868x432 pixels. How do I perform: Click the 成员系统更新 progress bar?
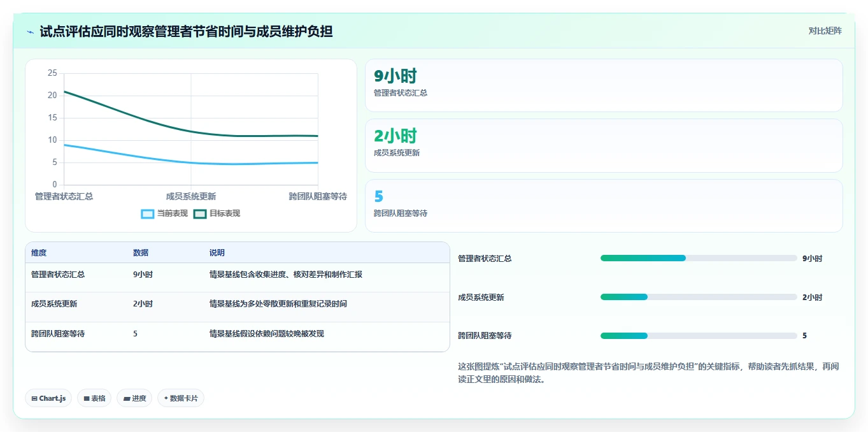[x=699, y=297]
